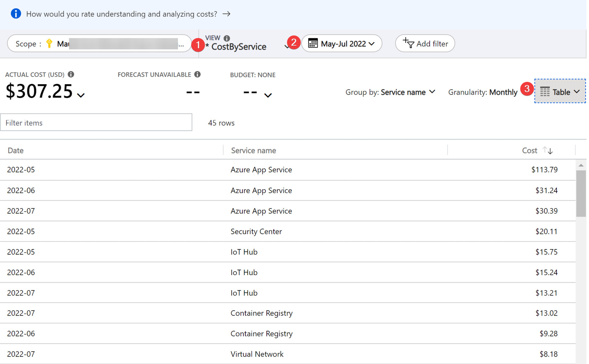The image size is (589, 364).
Task: Click info icon beside FORECAST UNAVAILABLE
Action: tap(197, 75)
